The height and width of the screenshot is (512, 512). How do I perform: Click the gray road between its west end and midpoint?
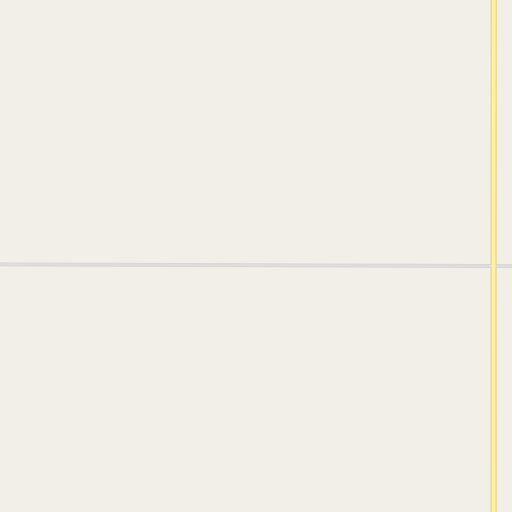pos(123,265)
